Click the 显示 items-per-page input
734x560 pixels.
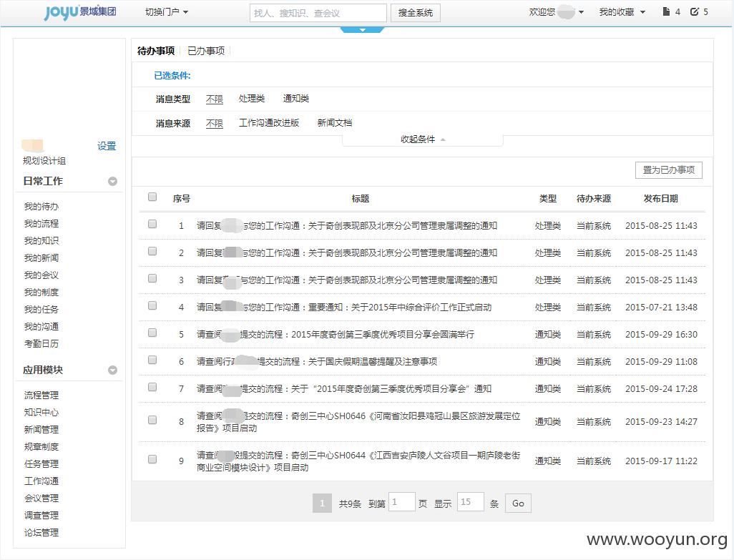471,502
